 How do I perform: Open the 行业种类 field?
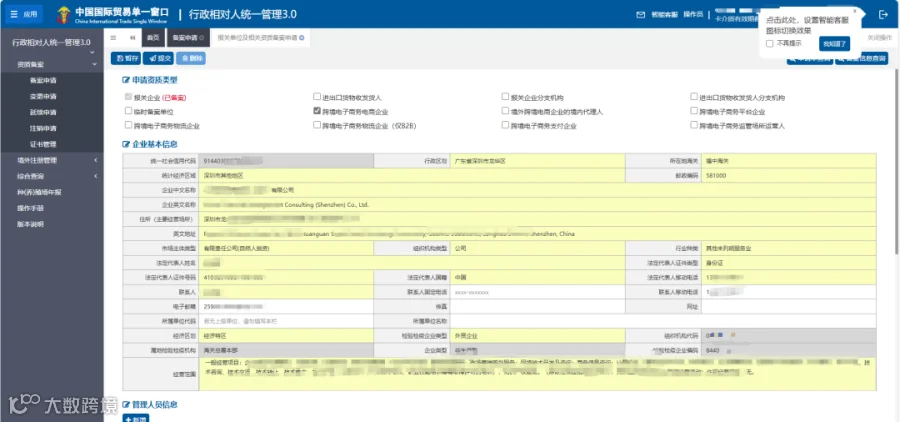point(789,249)
